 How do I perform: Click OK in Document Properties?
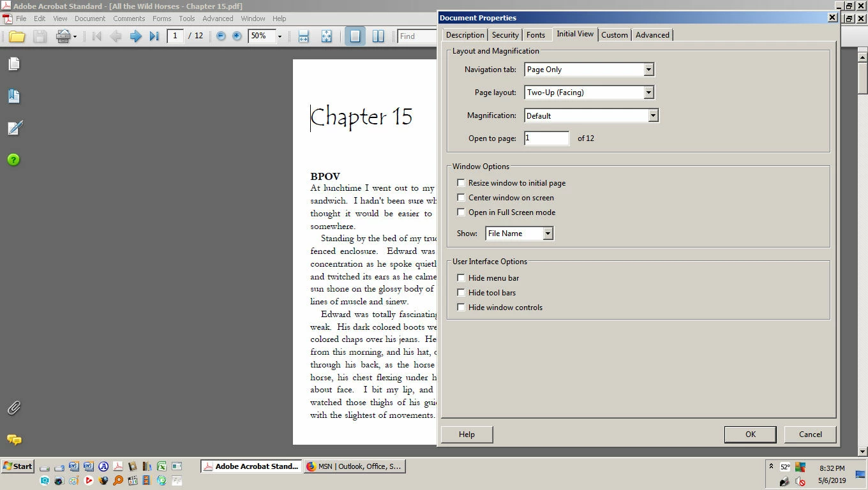751,434
